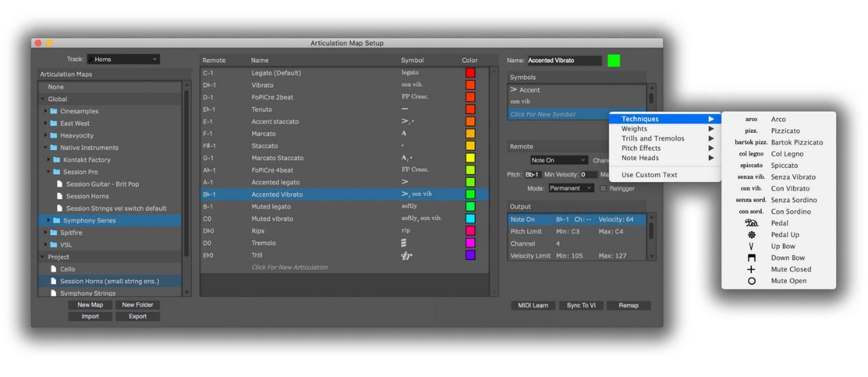Open the Track dropdown showing Horns
Screen dimensions: 868x377
[x=125, y=59]
